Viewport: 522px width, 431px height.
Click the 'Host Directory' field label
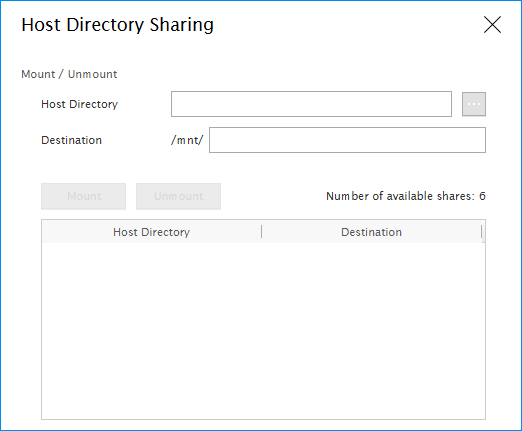click(x=79, y=104)
